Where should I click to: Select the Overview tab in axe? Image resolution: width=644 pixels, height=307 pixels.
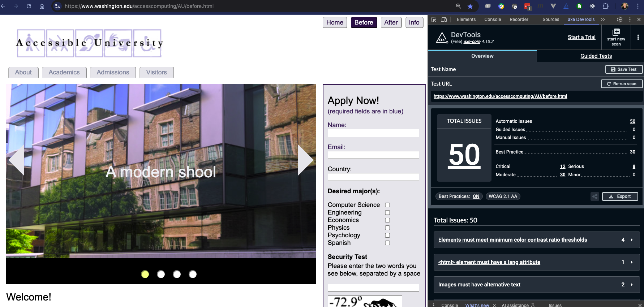coord(482,56)
